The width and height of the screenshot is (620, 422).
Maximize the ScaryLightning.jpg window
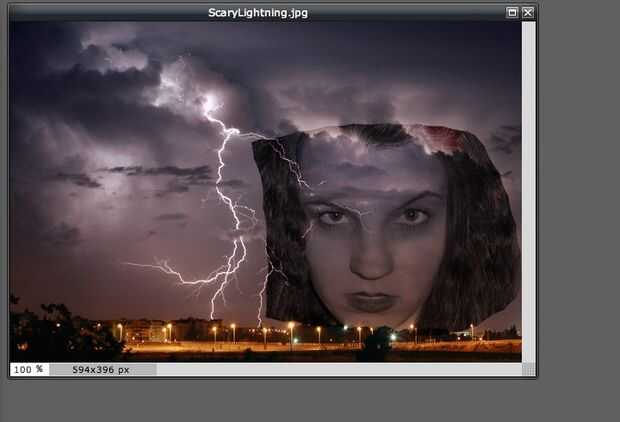coord(512,13)
